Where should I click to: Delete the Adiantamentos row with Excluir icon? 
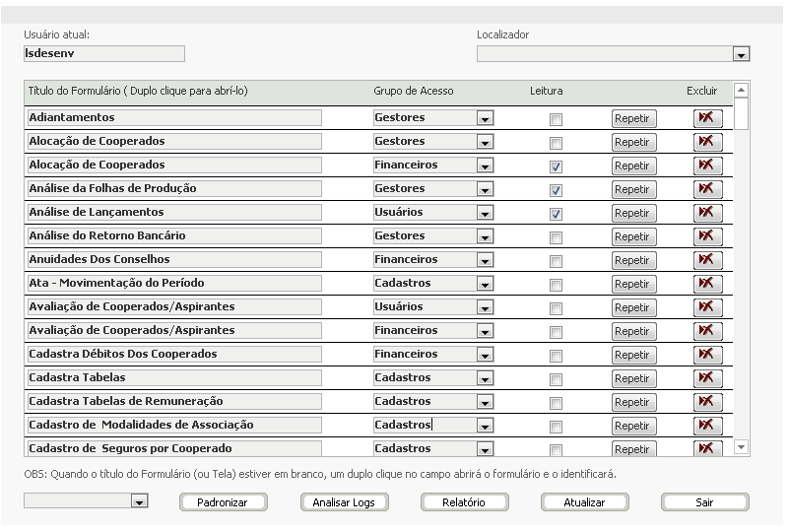[707, 118]
